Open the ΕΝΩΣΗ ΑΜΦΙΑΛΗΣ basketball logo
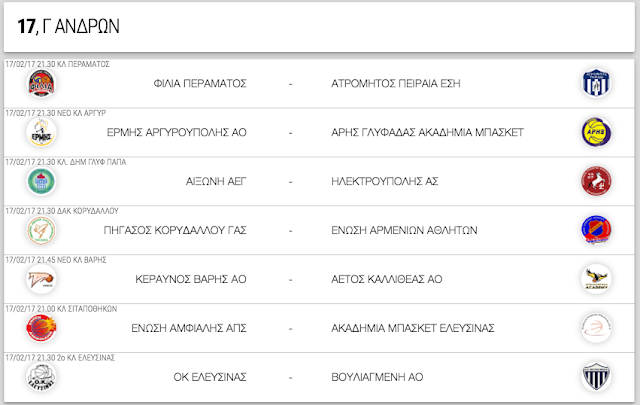The image size is (640, 405). coord(41,328)
